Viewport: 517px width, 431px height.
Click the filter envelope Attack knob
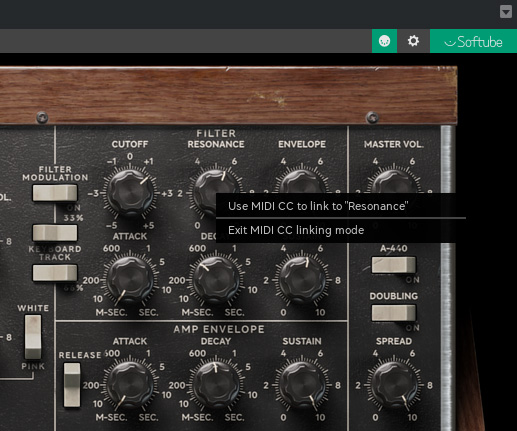[x=130, y=280]
